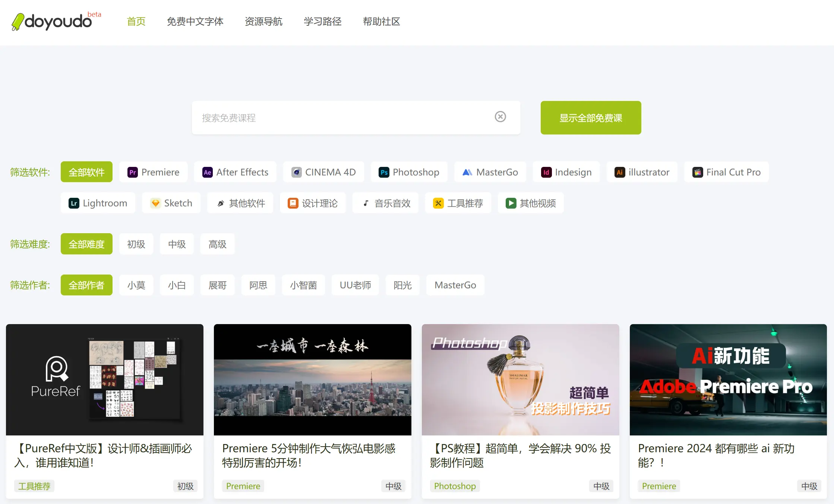
Task: Pick the Photoshop Ps icon filter
Action: pos(384,172)
